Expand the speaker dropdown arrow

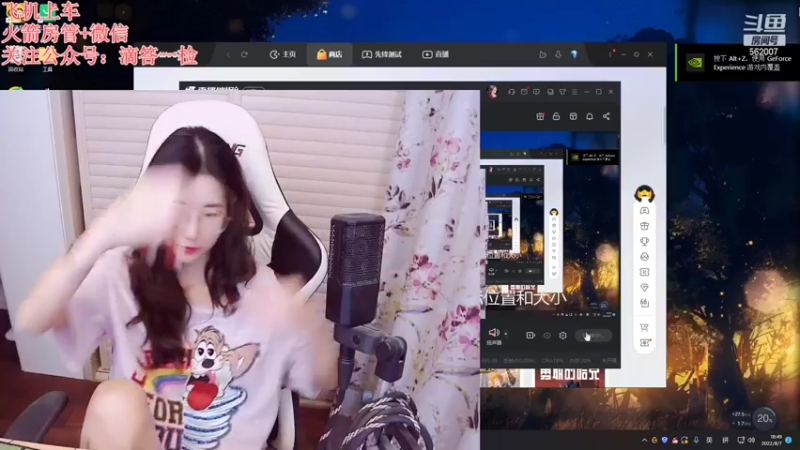[506, 334]
